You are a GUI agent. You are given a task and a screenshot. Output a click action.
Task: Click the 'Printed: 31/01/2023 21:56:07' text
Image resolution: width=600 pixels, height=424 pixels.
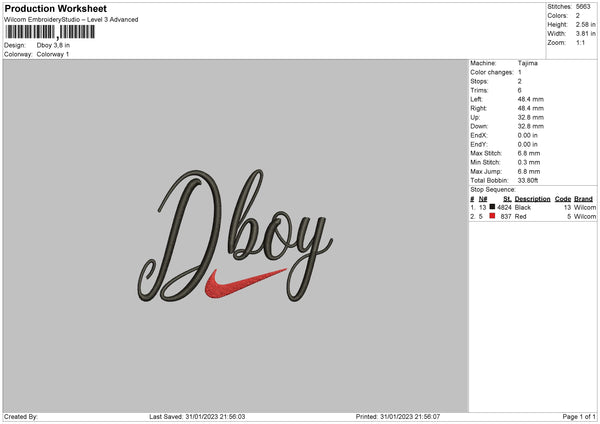point(398,416)
